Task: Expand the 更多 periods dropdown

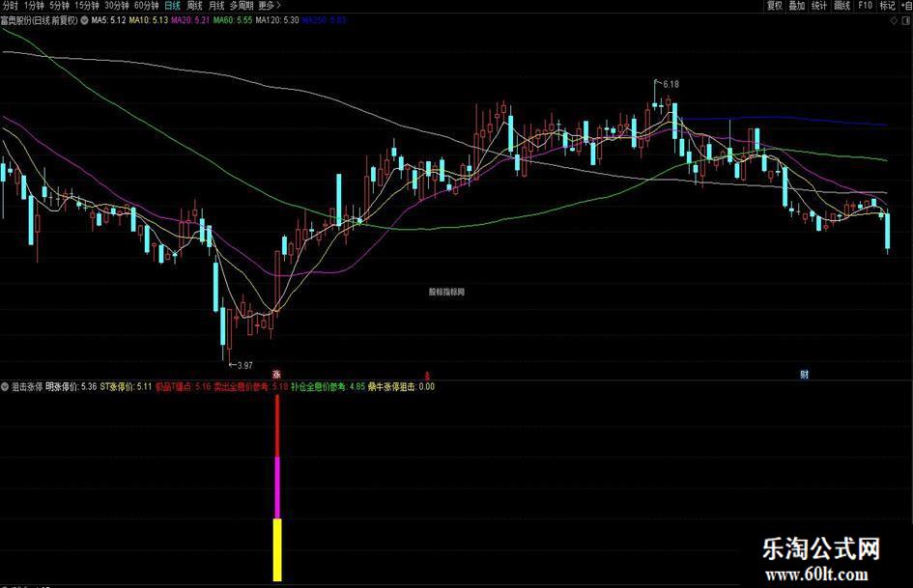Action: 269,5
